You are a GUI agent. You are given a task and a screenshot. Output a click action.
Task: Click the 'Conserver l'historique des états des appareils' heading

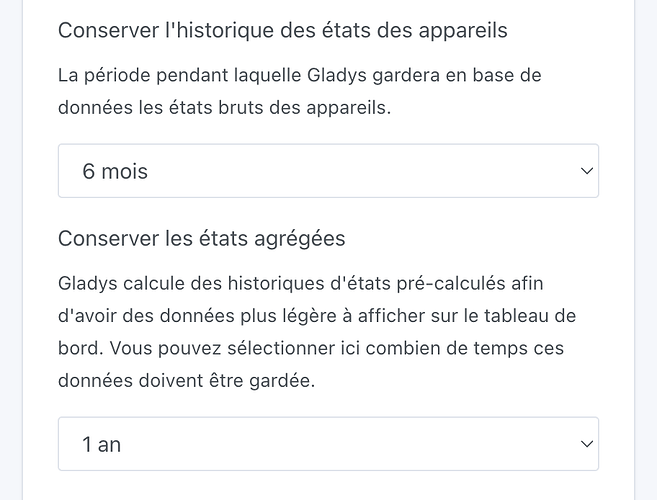pos(283,30)
